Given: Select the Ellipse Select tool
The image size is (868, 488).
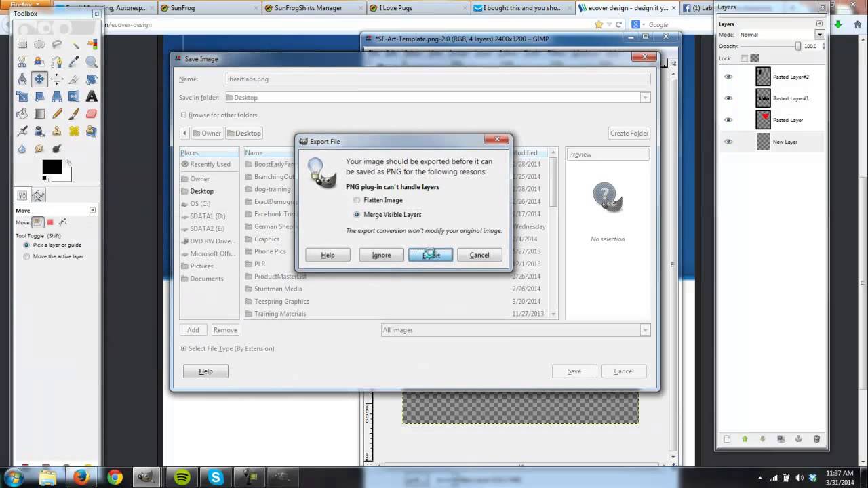Looking at the screenshot, I should 39,45.
